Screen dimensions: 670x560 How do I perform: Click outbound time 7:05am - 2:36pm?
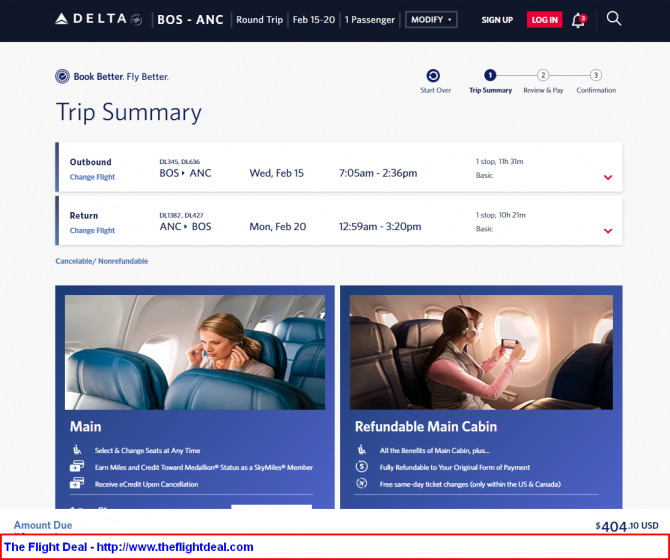pos(378,173)
